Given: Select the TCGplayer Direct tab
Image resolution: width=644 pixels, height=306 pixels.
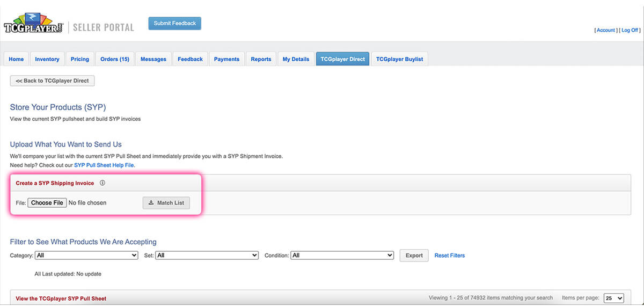Looking at the screenshot, I should point(343,59).
